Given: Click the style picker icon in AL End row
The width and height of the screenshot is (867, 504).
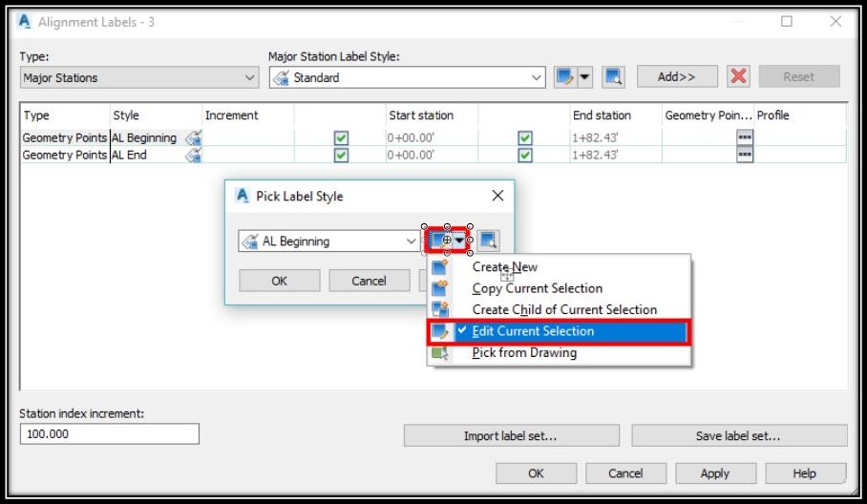Looking at the screenshot, I should pos(194,156).
